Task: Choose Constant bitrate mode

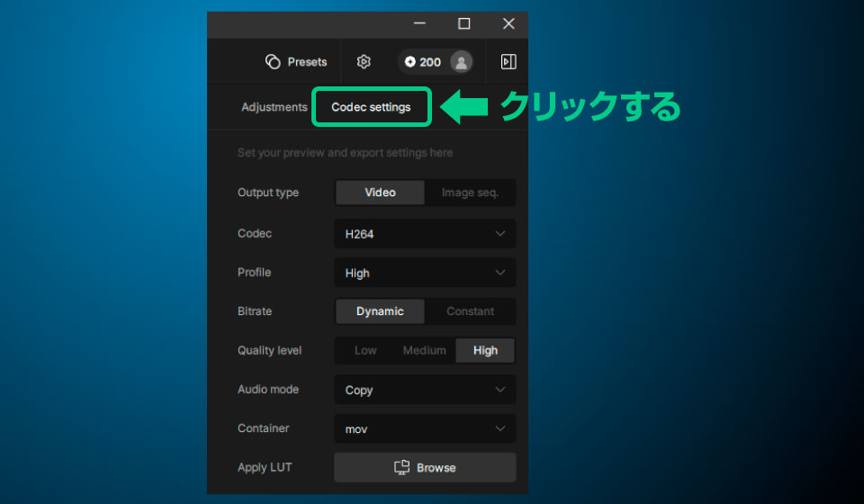Action: tap(470, 311)
